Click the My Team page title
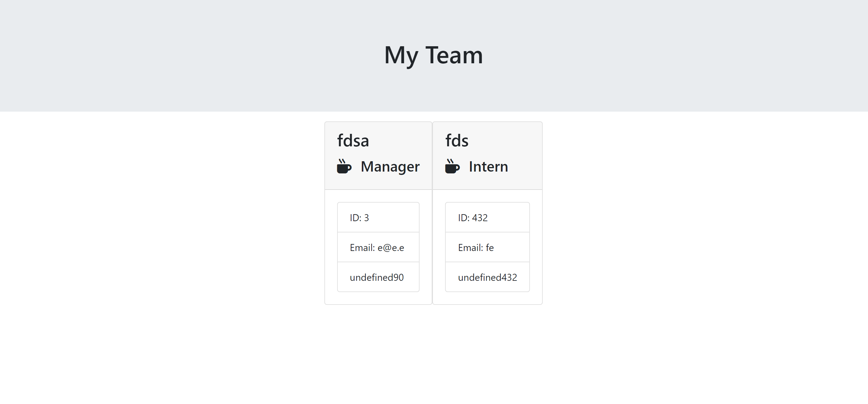The width and height of the screenshot is (868, 404). [434, 55]
